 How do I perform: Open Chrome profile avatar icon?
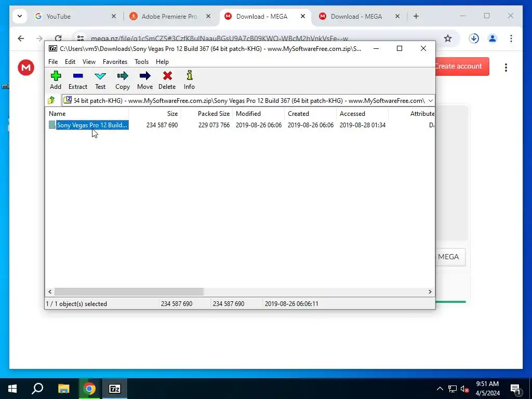point(493,38)
